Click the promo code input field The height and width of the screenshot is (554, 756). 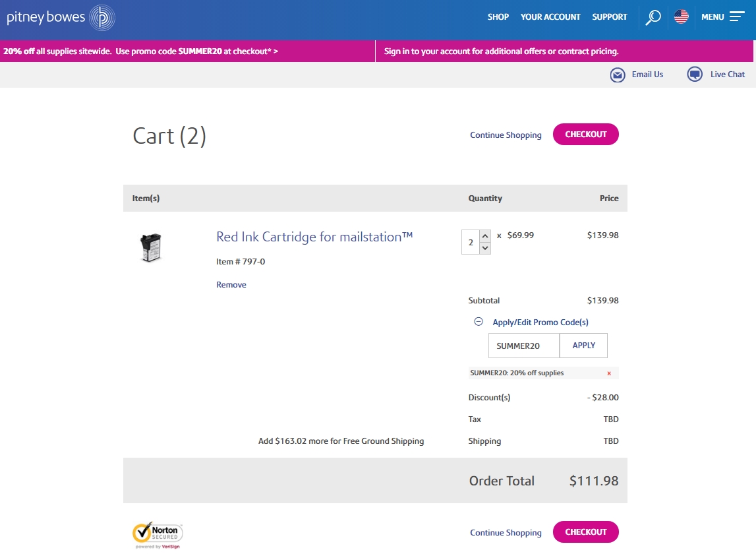pos(523,346)
